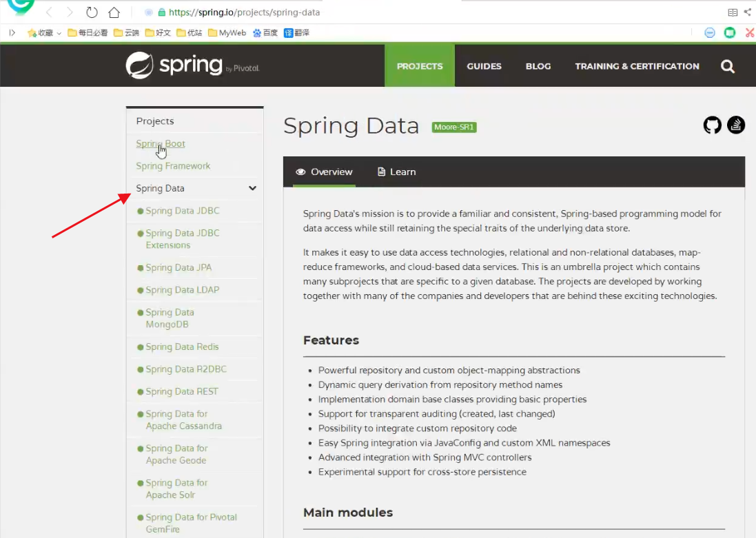Open the 收藏 favorites star menu
This screenshot has width=756, height=538.
pos(44,33)
